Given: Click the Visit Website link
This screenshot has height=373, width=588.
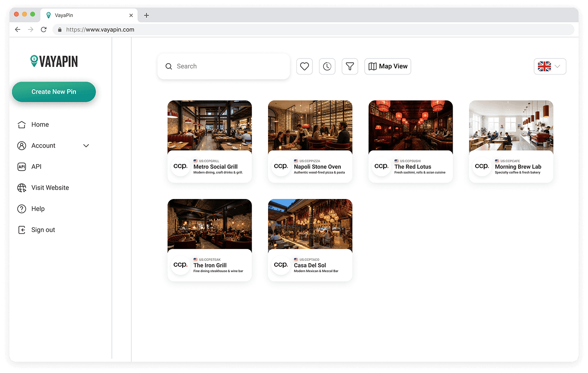Looking at the screenshot, I should click(22, 188).
